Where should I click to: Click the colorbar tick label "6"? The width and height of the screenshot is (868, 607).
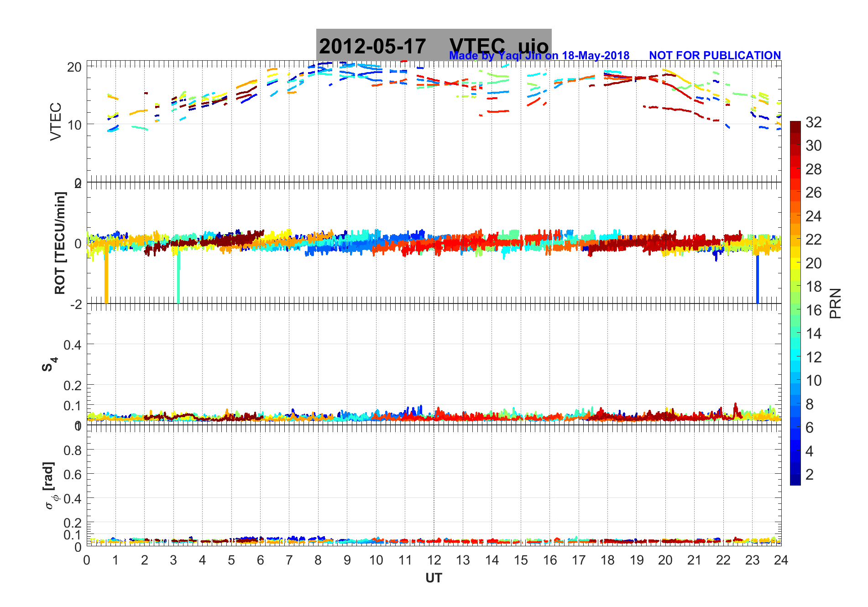pos(810,428)
